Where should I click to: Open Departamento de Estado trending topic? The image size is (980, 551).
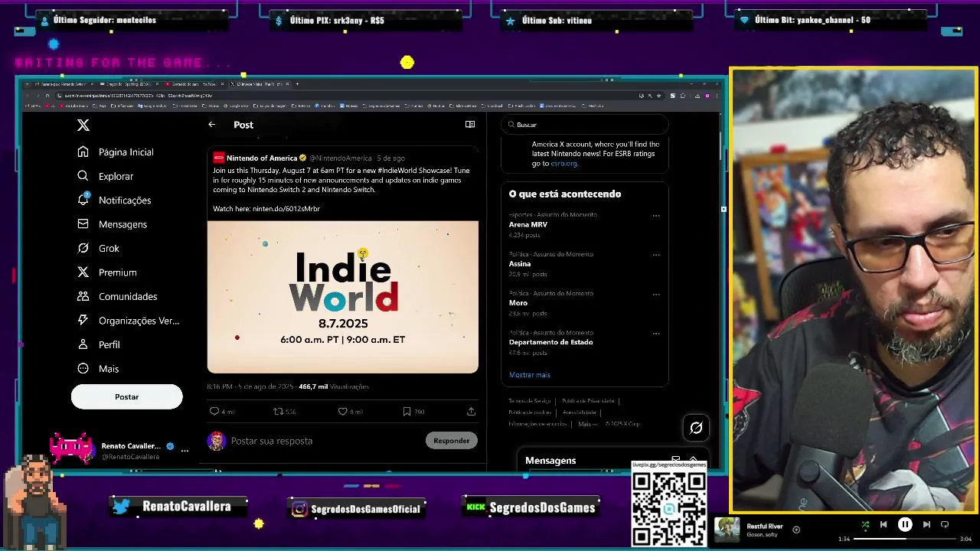point(551,342)
